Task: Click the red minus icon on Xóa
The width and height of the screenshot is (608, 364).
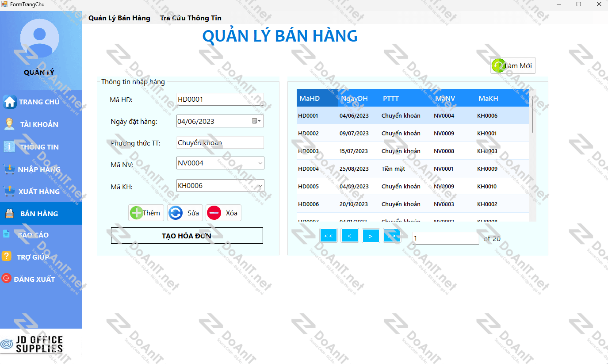Action: pos(214,213)
